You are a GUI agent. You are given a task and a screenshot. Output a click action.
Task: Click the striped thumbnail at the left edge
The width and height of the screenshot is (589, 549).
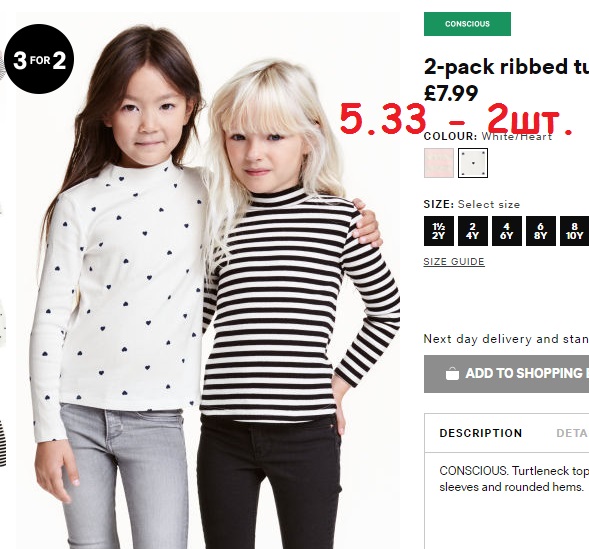pyautogui.click(x=3, y=444)
